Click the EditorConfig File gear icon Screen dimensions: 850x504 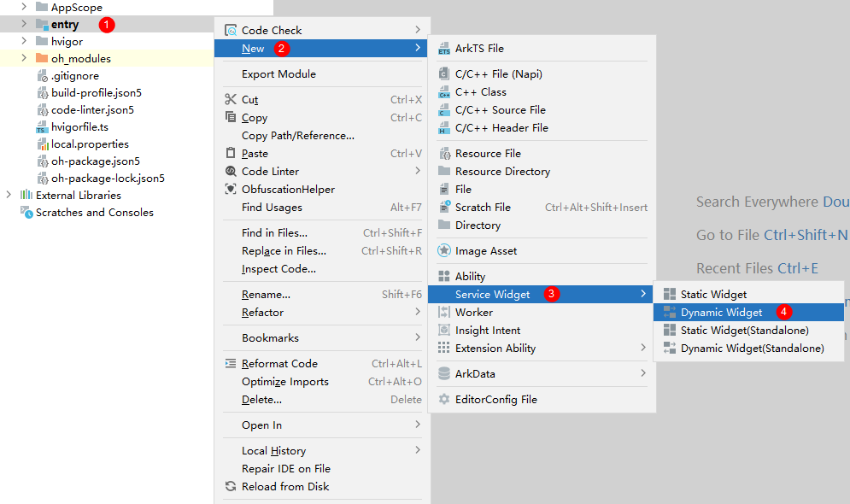pyautogui.click(x=443, y=400)
